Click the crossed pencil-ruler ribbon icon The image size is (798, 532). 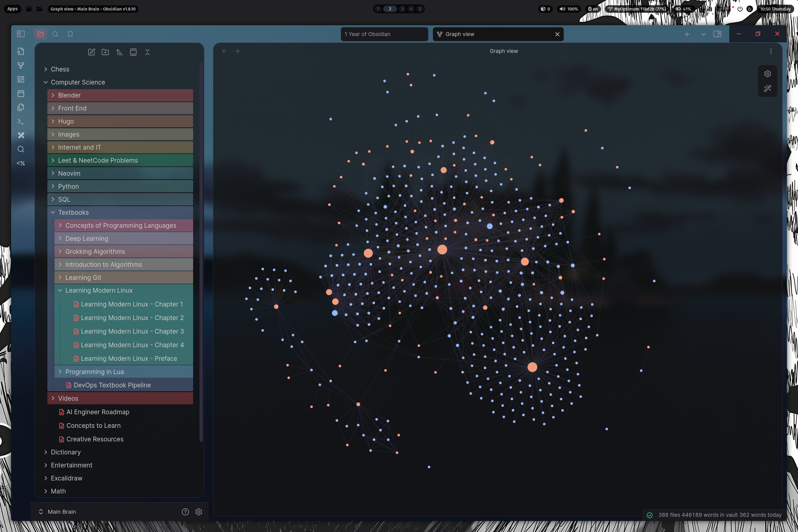click(x=21, y=135)
